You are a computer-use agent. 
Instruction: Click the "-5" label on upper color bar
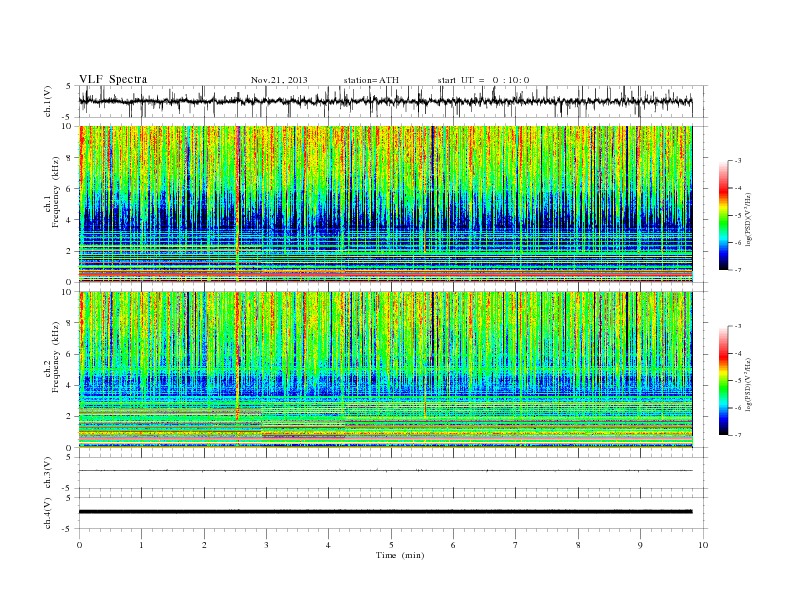737,215
